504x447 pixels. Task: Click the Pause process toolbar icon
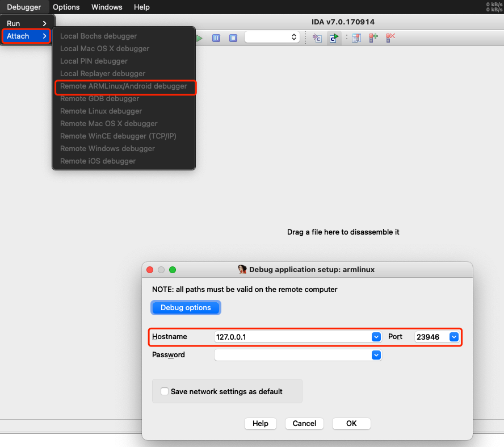click(x=216, y=37)
